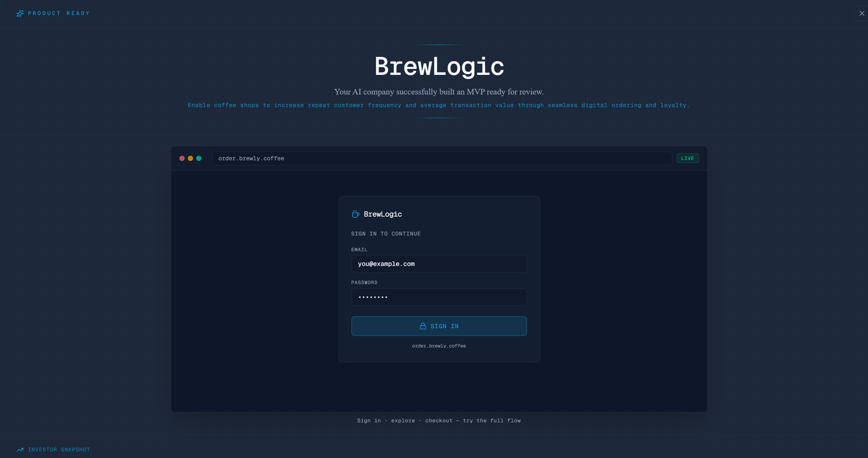Click the 'Sign in · explore · checkout' caption

click(x=439, y=421)
